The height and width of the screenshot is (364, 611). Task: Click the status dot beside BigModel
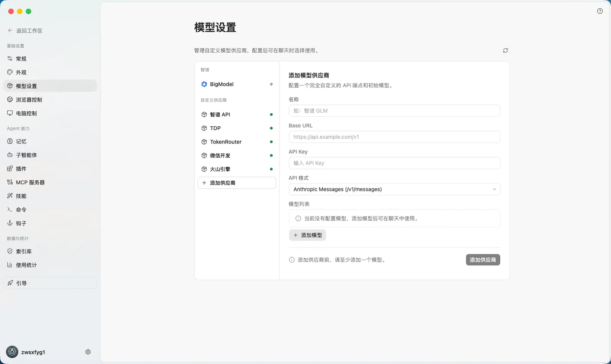click(271, 84)
